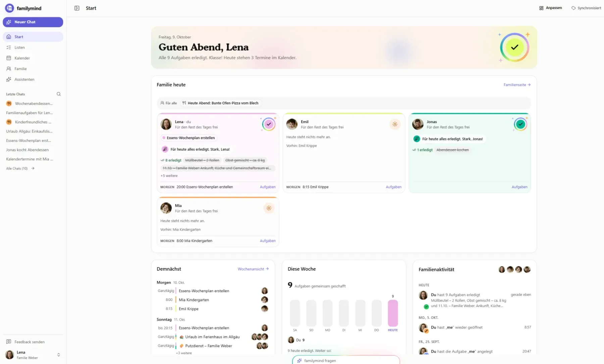Click the Anpassen customize button
The height and width of the screenshot is (364, 604).
(x=550, y=8)
